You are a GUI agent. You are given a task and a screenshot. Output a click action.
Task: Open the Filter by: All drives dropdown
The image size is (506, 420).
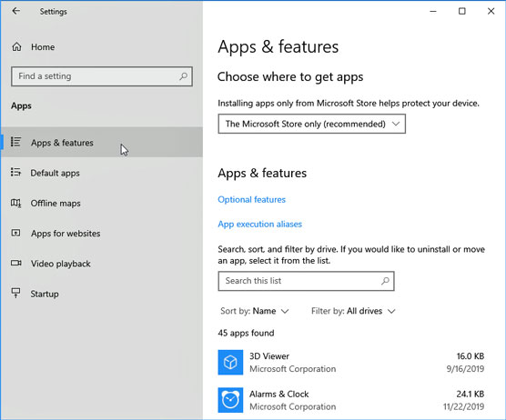pos(353,311)
